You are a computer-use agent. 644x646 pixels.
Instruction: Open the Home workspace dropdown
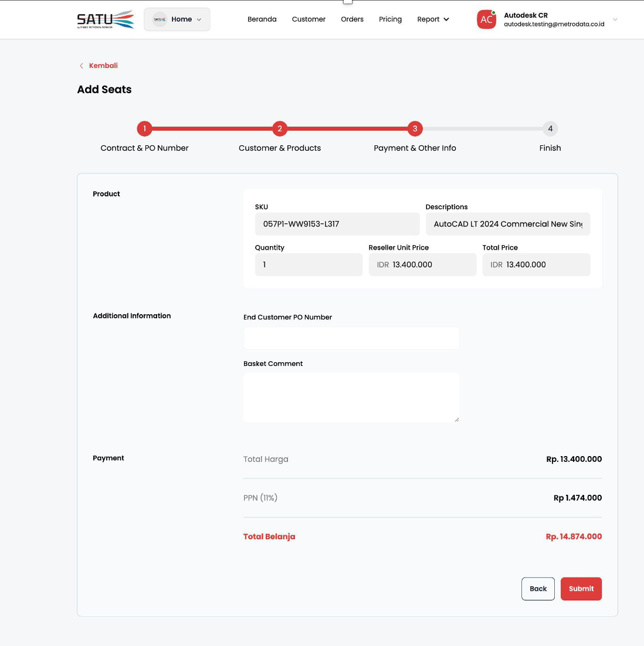[177, 19]
